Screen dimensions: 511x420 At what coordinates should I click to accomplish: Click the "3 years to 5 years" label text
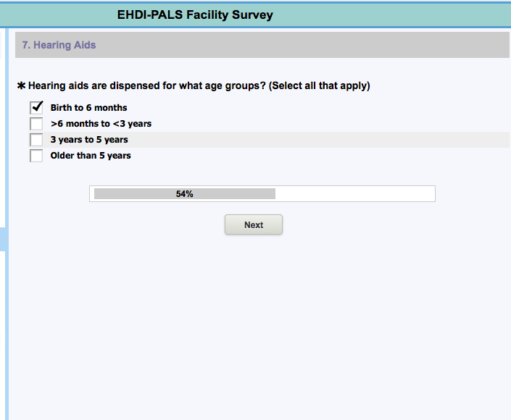(x=88, y=140)
